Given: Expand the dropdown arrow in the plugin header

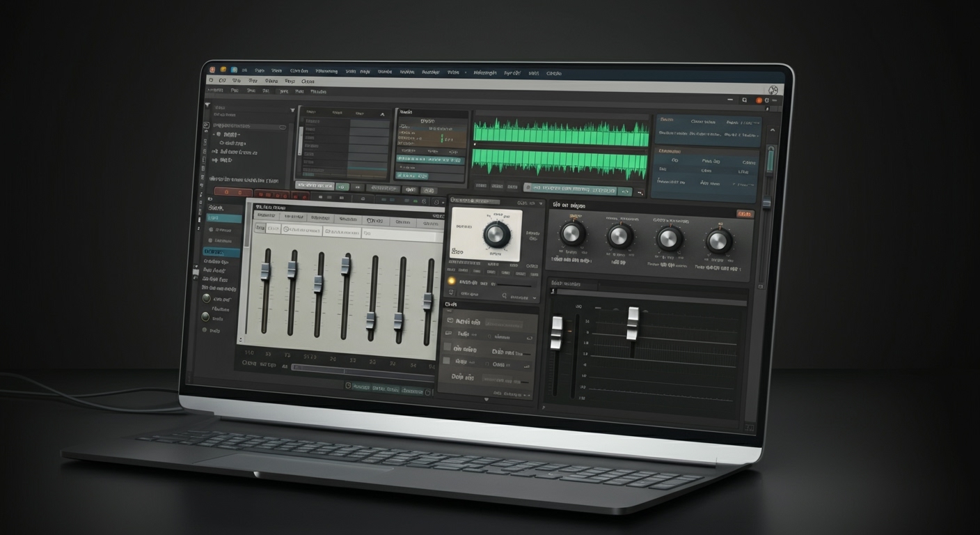Looking at the screenshot, I should (542, 203).
